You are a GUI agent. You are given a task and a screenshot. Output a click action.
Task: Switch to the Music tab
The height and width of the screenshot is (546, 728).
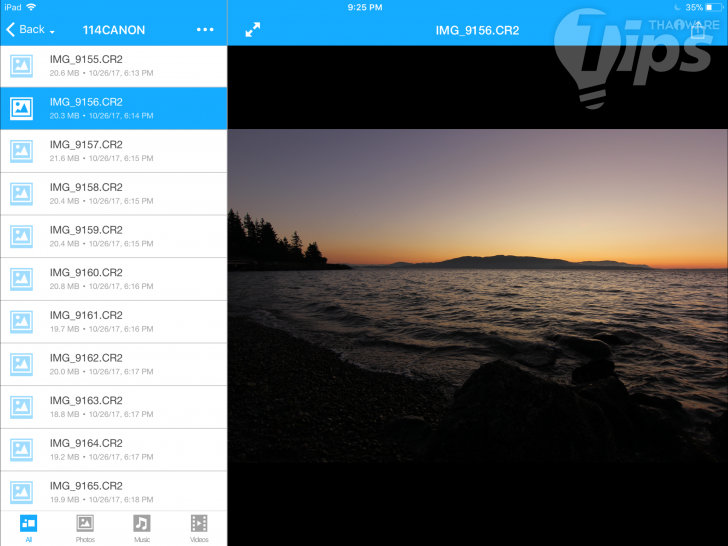[x=142, y=528]
